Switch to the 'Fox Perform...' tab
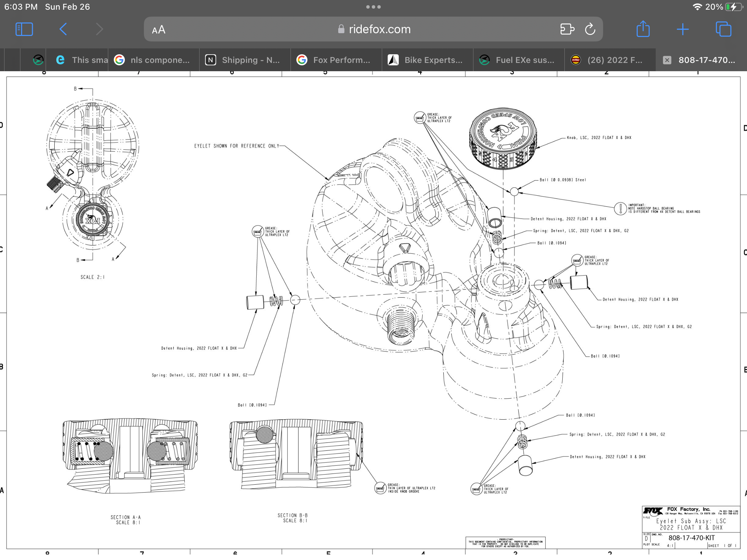Screen dimensions: 747x560 [x=336, y=60]
